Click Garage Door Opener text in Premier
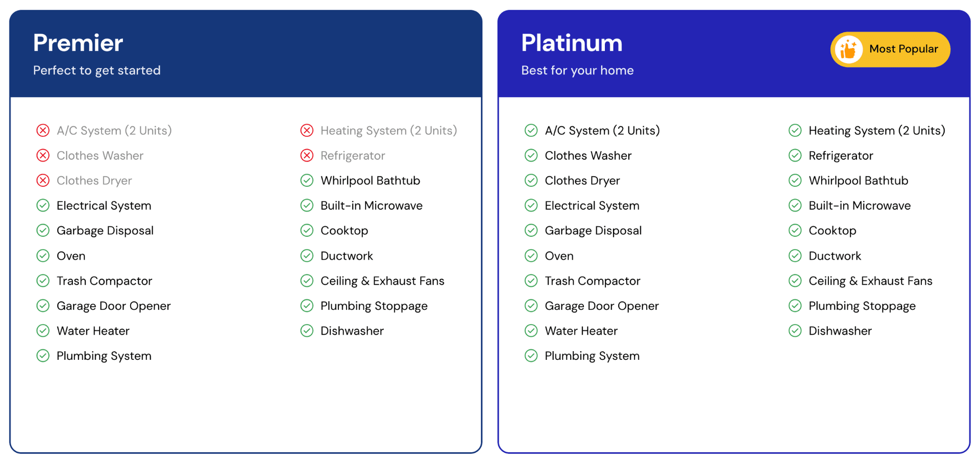Viewport: 980px width, 466px height. click(113, 306)
